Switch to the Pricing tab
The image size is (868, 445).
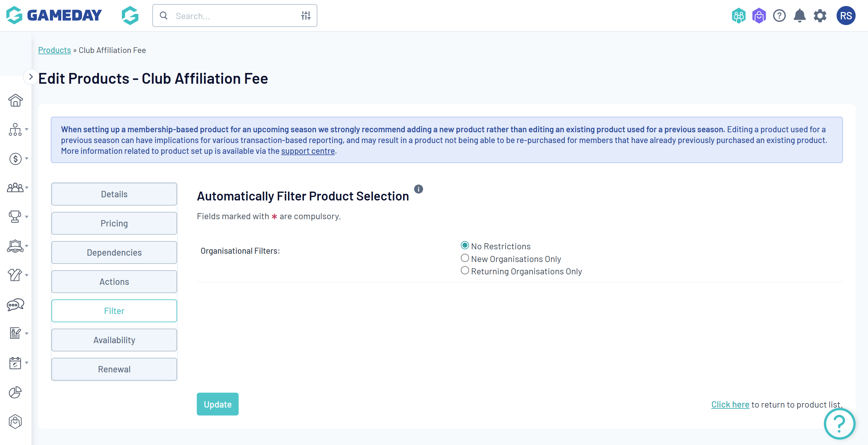(x=114, y=223)
